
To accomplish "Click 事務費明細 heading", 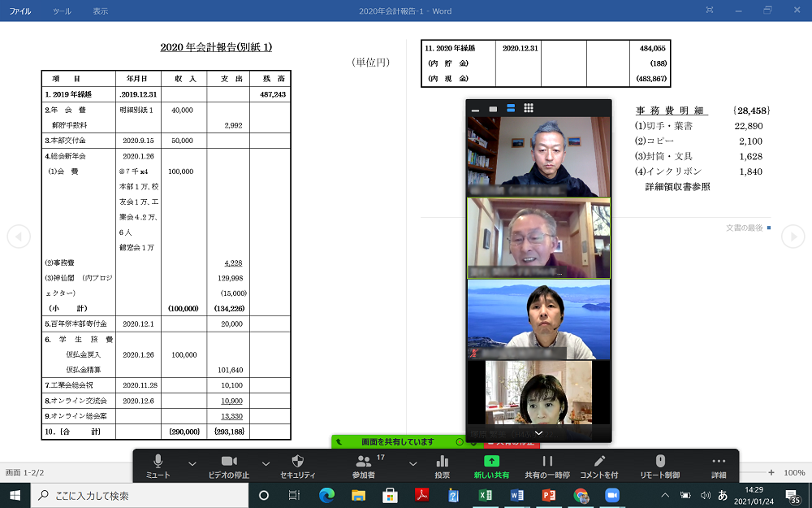I will pos(670,111).
